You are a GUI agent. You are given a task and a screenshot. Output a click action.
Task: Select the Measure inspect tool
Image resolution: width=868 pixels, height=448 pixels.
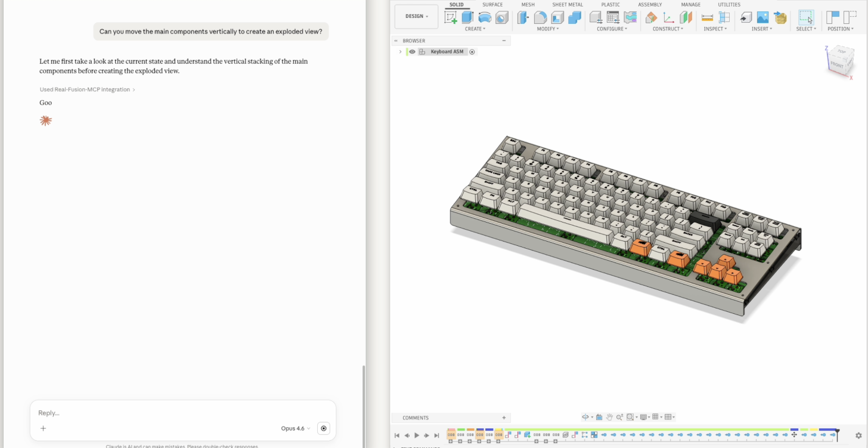tap(706, 18)
